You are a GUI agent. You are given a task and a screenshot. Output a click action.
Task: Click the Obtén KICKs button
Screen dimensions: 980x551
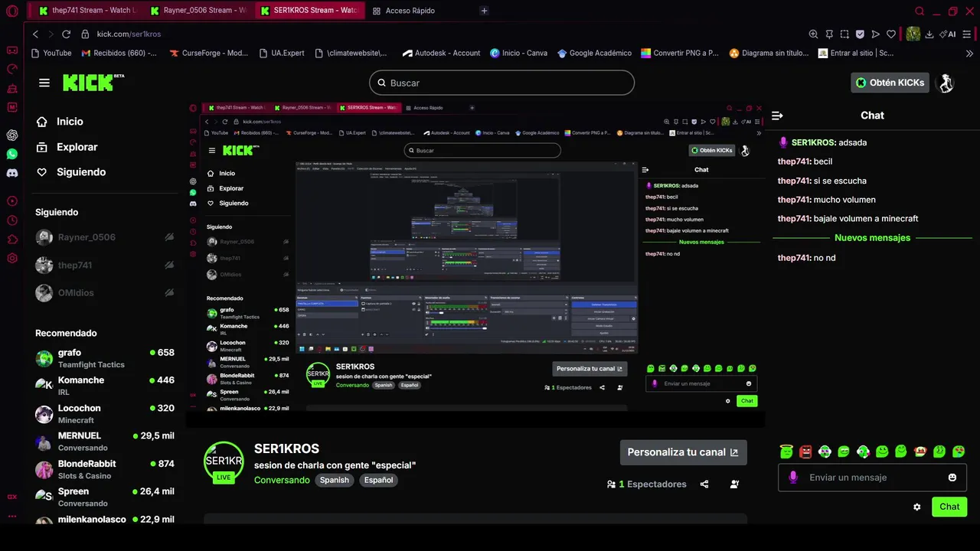890,83
